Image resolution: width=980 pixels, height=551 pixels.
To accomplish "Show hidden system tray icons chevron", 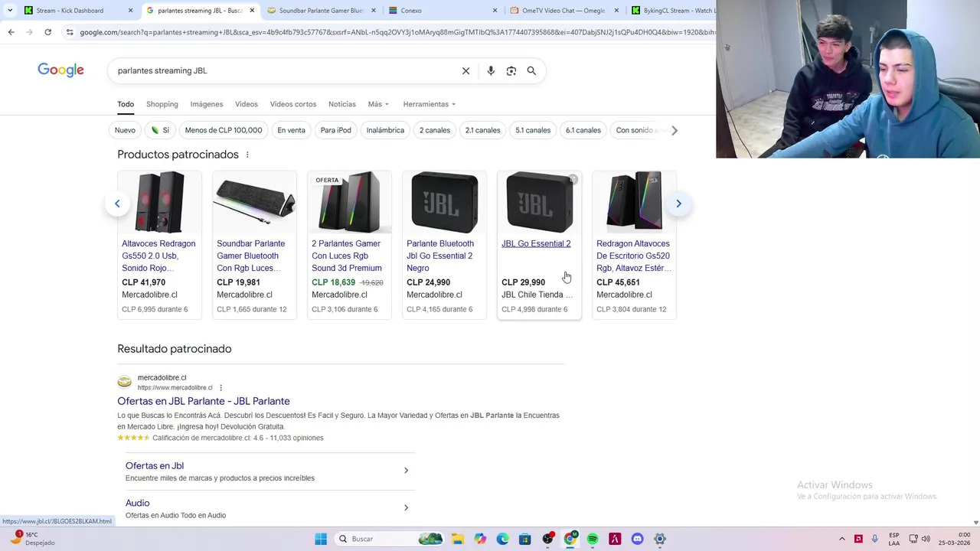I will pos(841,539).
